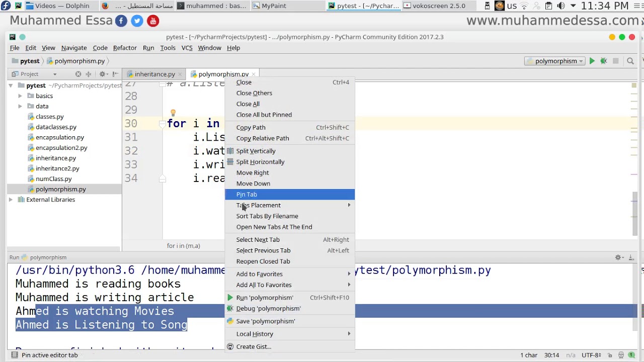Open Tabs Placement submenu
644x362 pixels.
click(290, 205)
